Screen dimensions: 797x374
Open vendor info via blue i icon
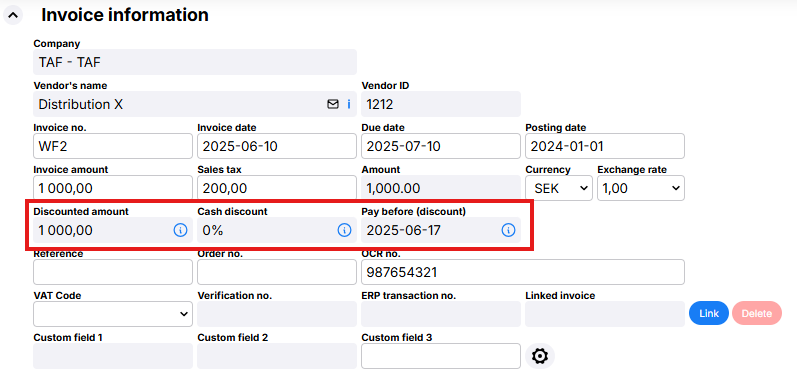coord(349,104)
